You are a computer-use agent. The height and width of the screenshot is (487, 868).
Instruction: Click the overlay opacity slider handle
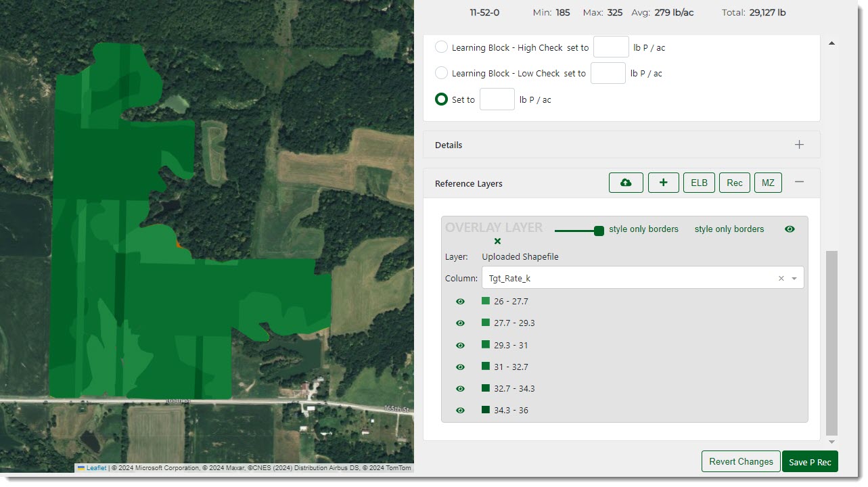pos(599,231)
